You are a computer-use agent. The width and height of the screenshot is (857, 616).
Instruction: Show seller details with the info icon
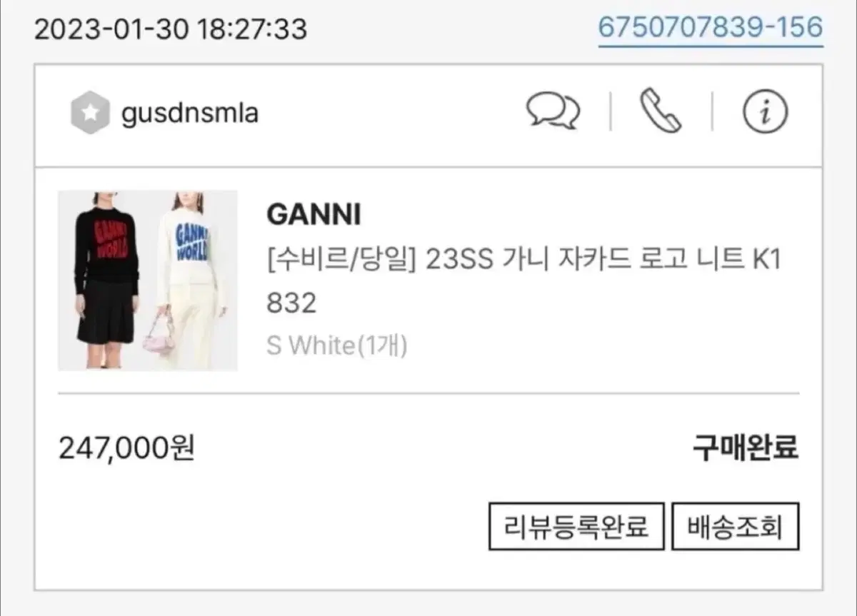point(765,113)
